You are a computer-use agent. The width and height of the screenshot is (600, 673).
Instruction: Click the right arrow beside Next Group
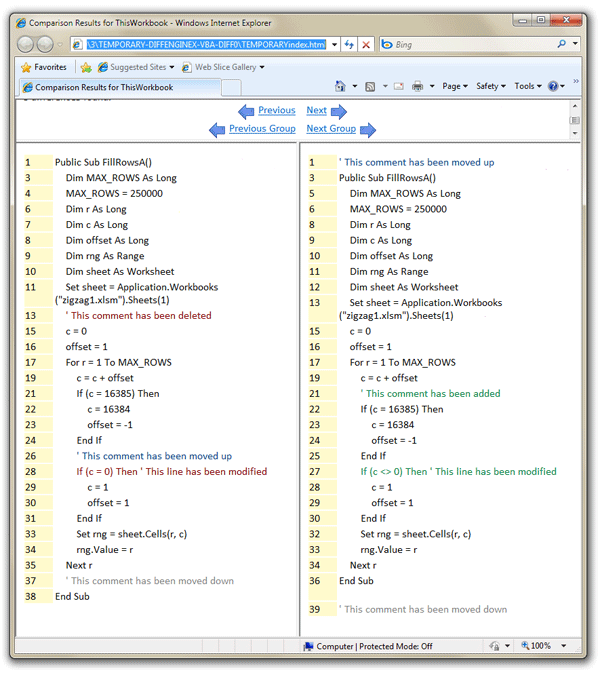(x=367, y=129)
